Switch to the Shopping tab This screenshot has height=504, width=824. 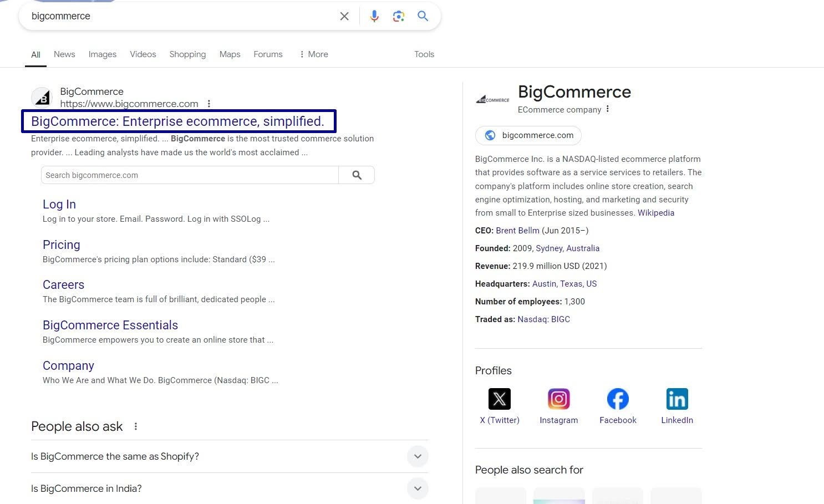click(187, 54)
